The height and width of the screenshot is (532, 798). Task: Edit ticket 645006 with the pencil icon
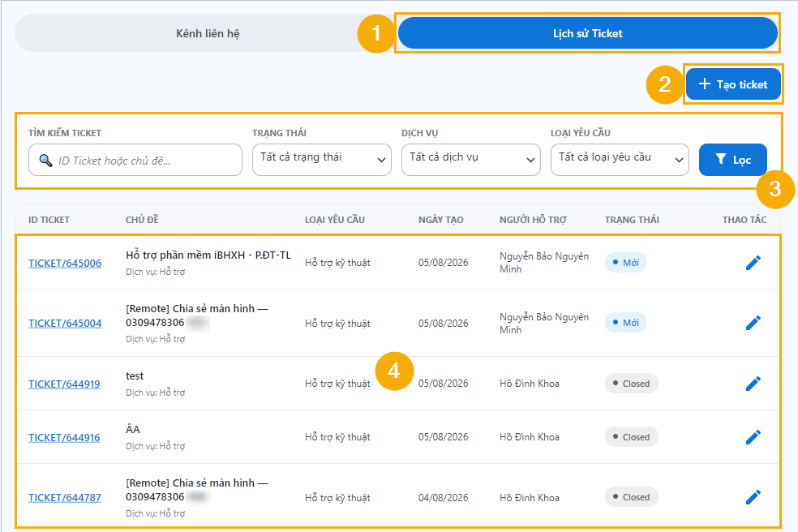coord(753,263)
